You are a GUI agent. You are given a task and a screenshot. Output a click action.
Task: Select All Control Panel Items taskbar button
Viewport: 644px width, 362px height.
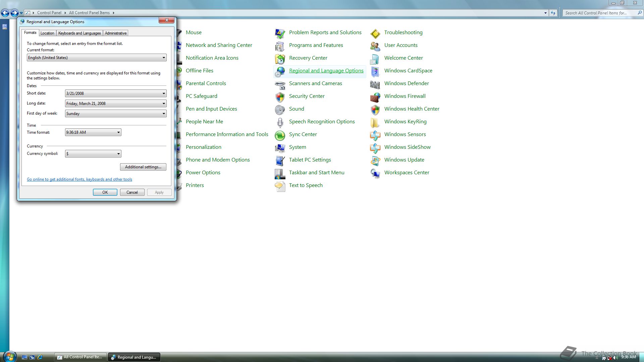(x=80, y=357)
